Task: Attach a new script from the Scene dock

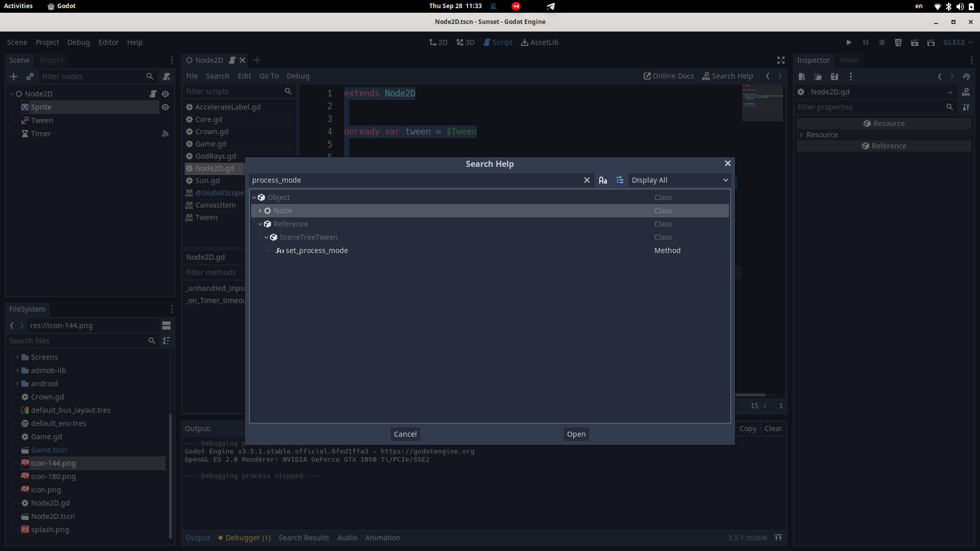Action: (167, 77)
